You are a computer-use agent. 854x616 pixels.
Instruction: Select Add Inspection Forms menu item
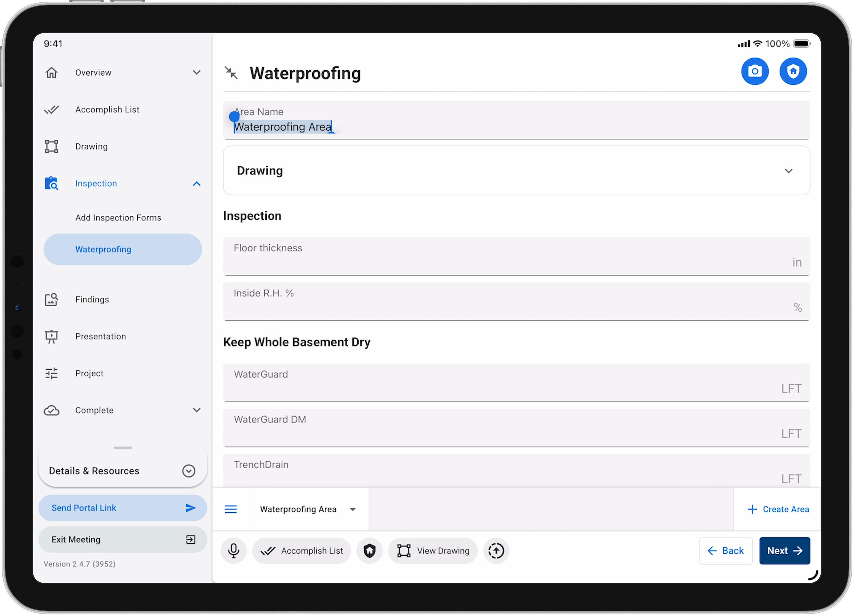click(x=118, y=218)
